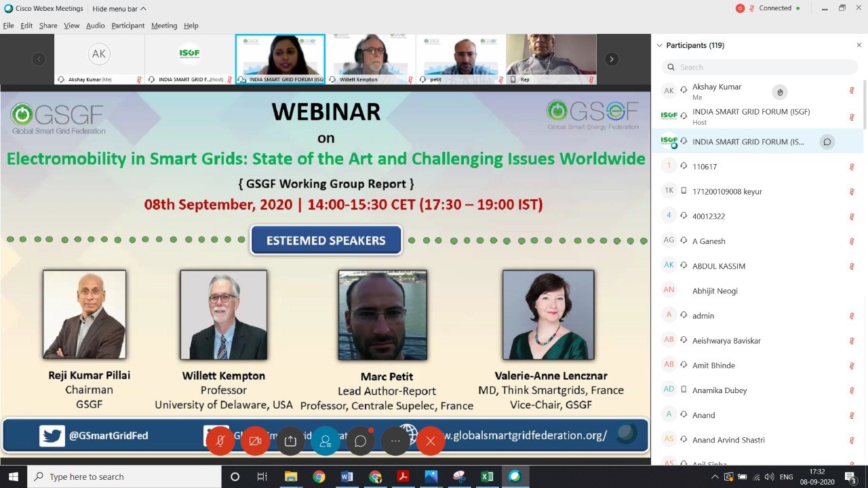Show hidden system tray icons

[715, 476]
